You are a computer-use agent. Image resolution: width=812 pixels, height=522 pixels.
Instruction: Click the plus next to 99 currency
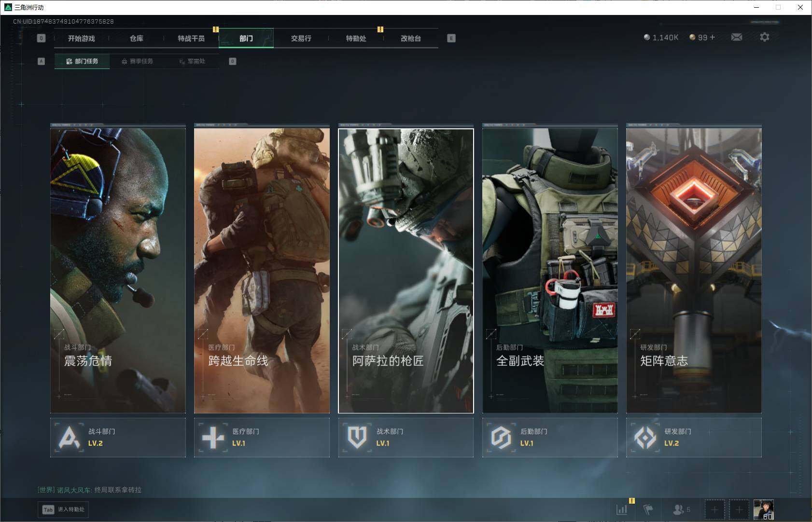(x=713, y=37)
